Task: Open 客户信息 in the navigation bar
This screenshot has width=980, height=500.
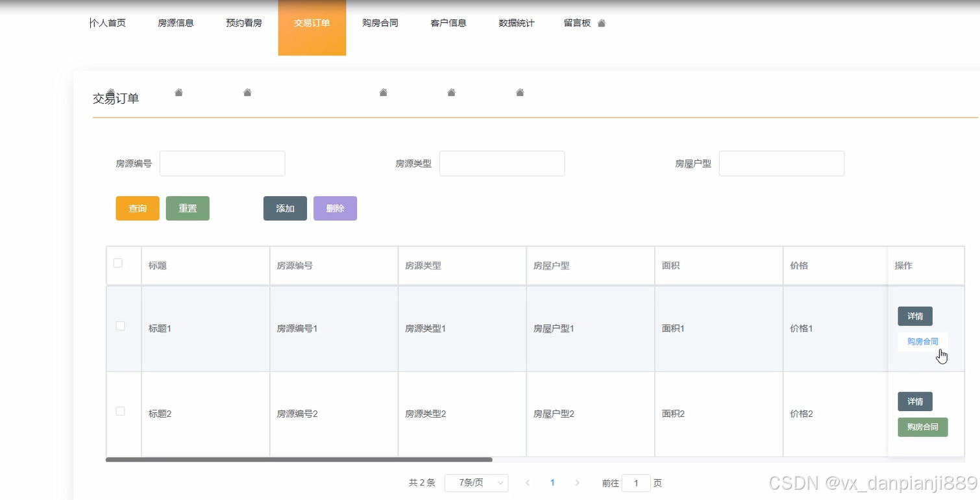Action: [x=448, y=23]
